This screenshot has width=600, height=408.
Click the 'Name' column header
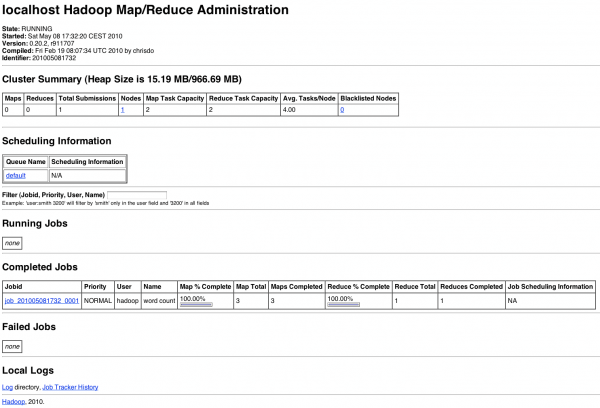tap(159, 287)
